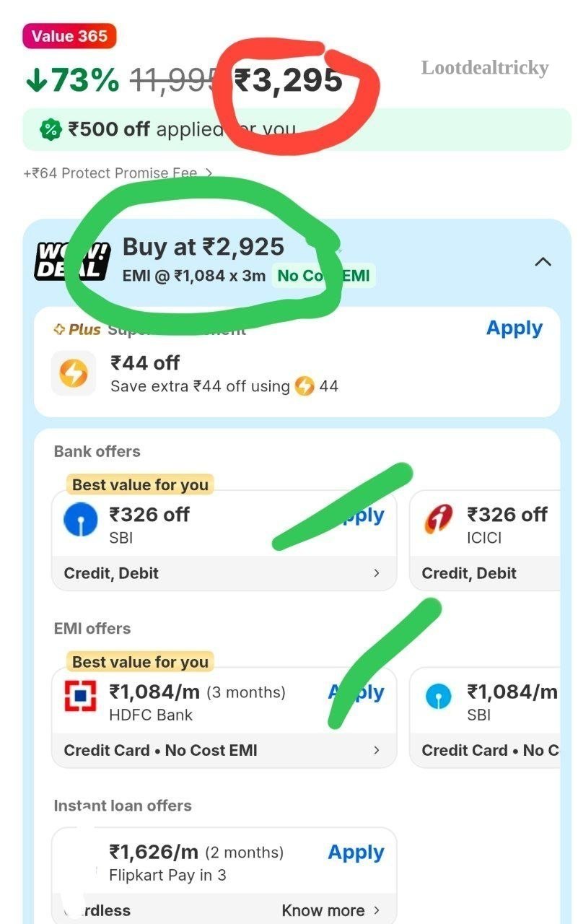578x924 pixels.
Task: Expand HDFC Credit Card No Cost EMI chevron
Action: (376, 750)
